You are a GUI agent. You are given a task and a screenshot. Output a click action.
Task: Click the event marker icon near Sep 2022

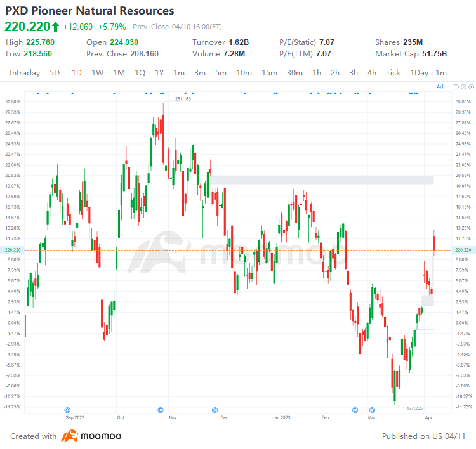pos(68,410)
